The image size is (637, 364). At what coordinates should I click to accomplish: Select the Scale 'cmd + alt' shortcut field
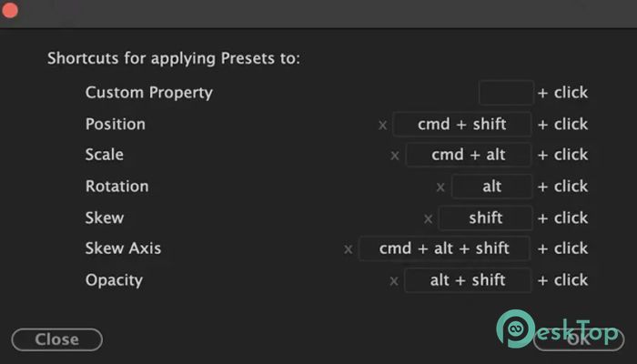[469, 155]
